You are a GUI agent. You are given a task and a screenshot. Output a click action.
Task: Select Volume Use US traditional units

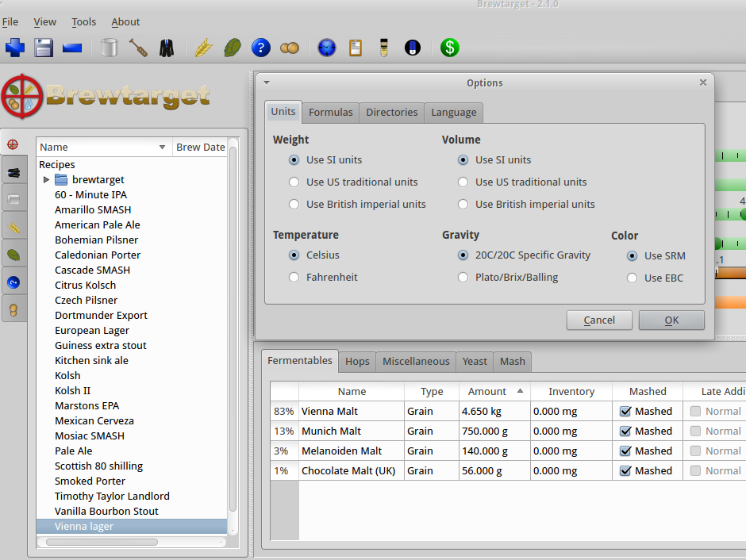463,182
